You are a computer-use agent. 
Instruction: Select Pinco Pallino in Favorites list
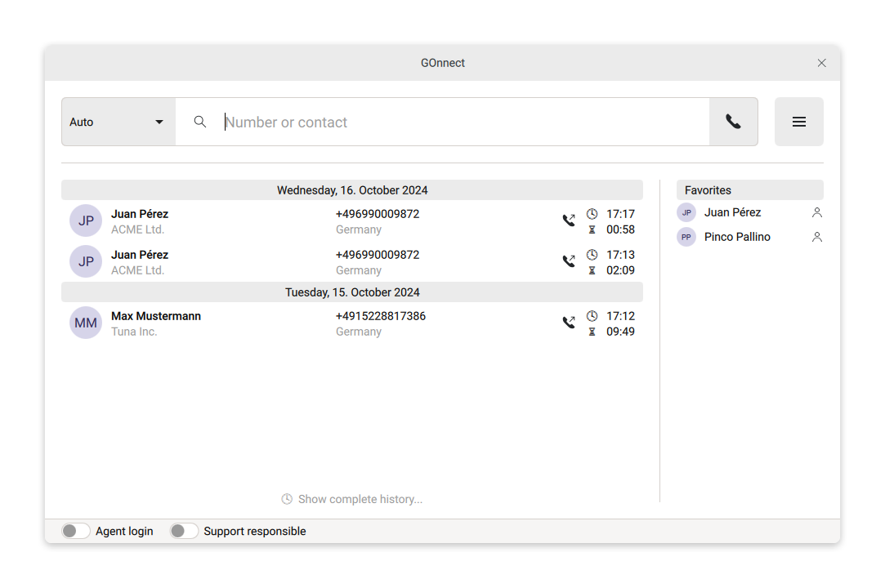pyautogui.click(x=737, y=237)
